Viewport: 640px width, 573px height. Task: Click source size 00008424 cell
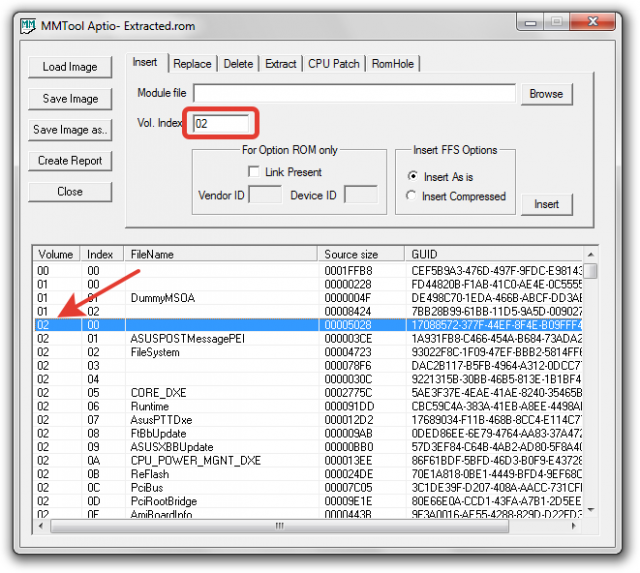(348, 311)
